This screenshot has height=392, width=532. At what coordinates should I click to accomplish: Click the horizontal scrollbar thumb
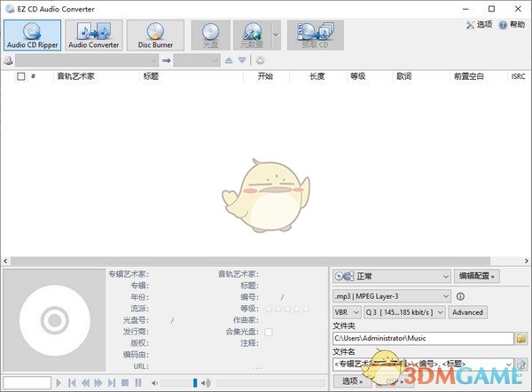[250, 261]
